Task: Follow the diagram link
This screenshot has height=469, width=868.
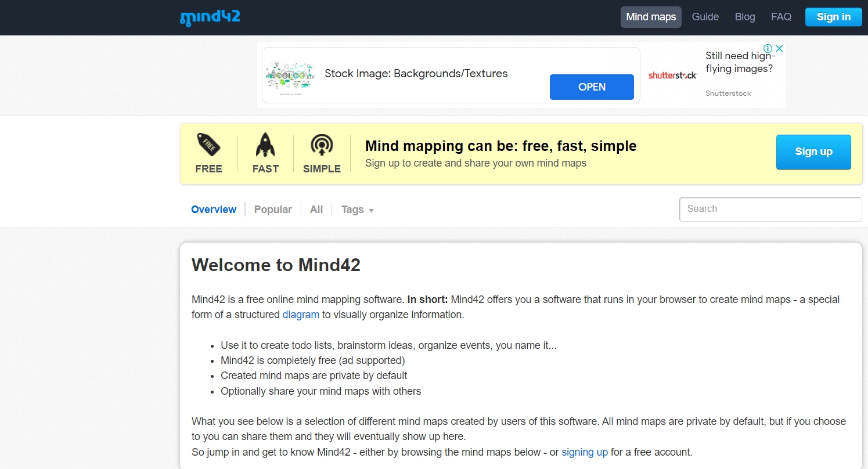Action: (x=301, y=315)
